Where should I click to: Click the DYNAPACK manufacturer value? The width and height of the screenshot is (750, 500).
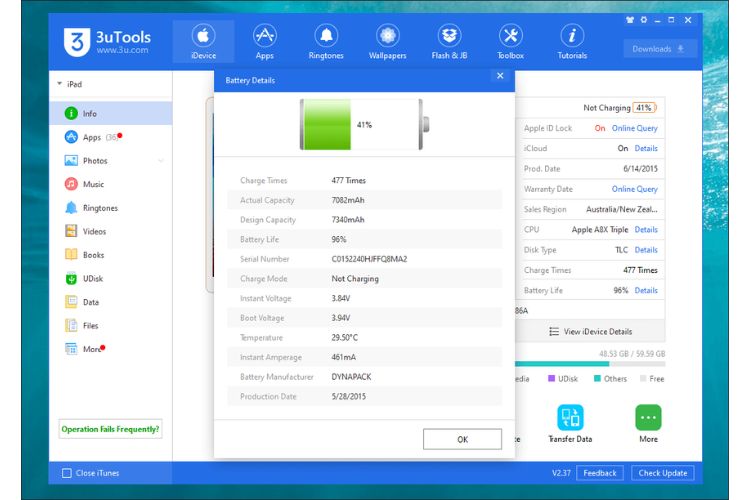[351, 377]
